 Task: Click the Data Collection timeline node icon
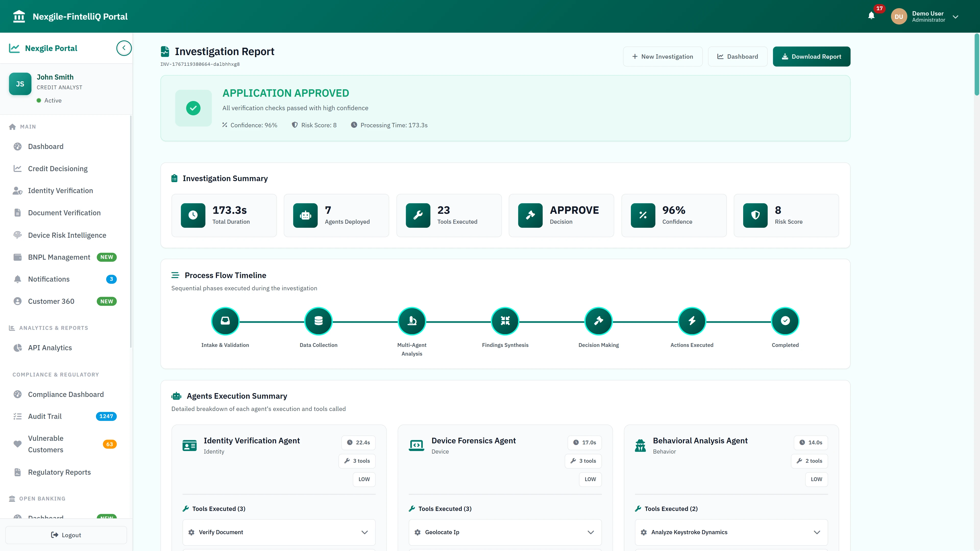[318, 321]
